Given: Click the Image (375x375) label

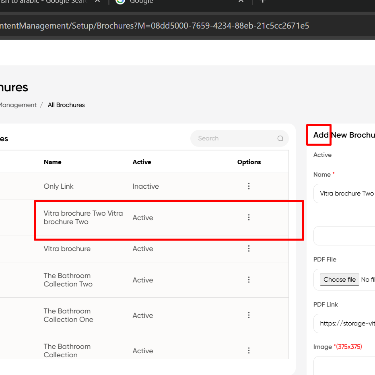Looking at the screenshot, I should [338, 347].
